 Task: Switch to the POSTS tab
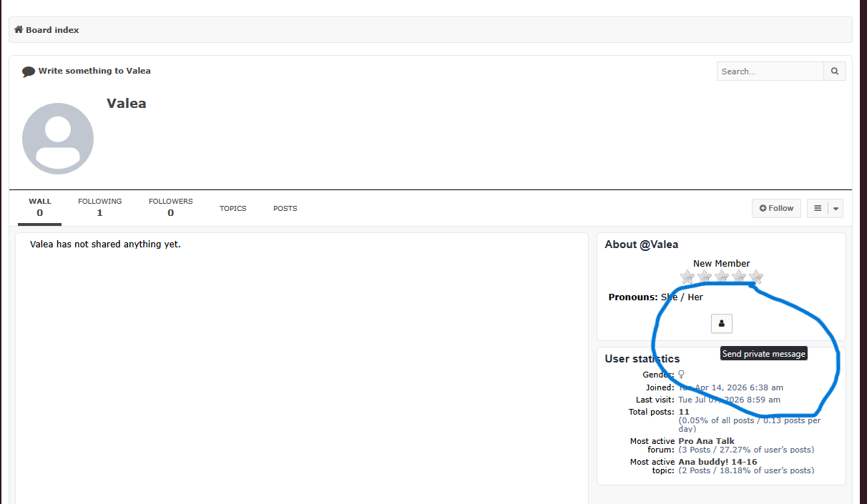[x=285, y=209]
